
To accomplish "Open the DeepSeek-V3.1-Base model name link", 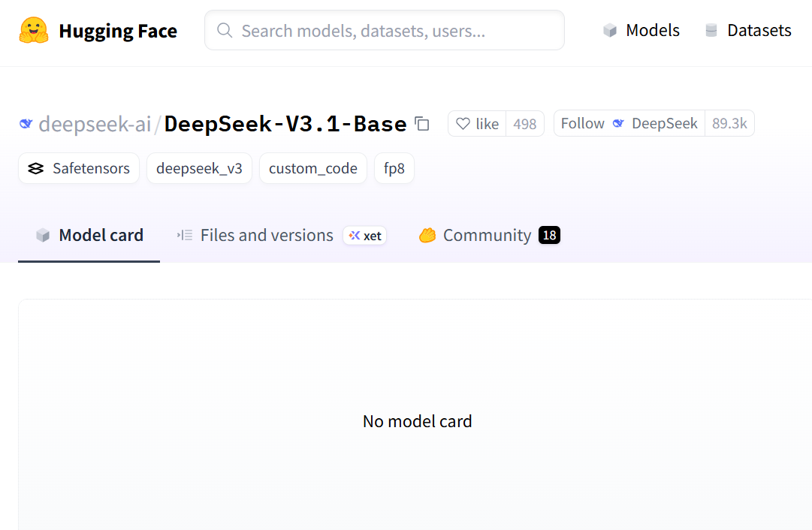I will (x=285, y=124).
